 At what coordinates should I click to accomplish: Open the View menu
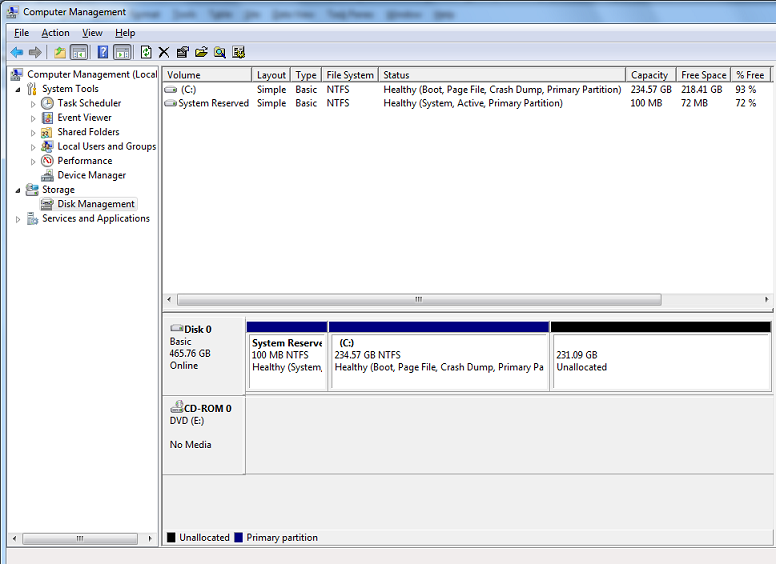pyautogui.click(x=92, y=33)
